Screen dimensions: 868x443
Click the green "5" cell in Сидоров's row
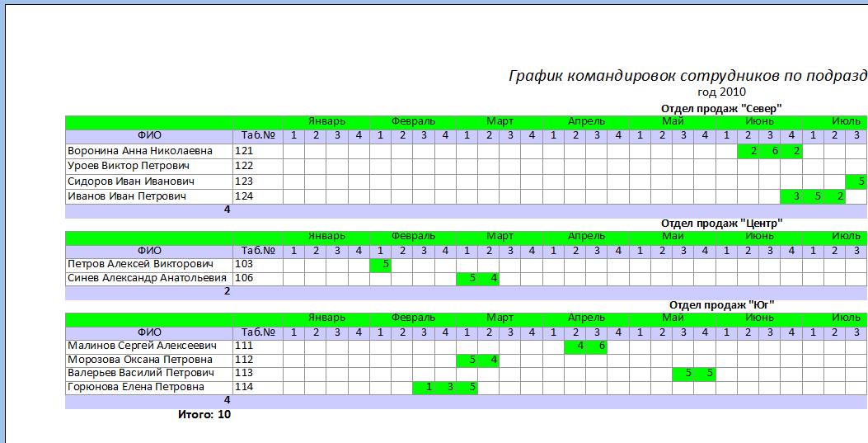click(x=856, y=181)
